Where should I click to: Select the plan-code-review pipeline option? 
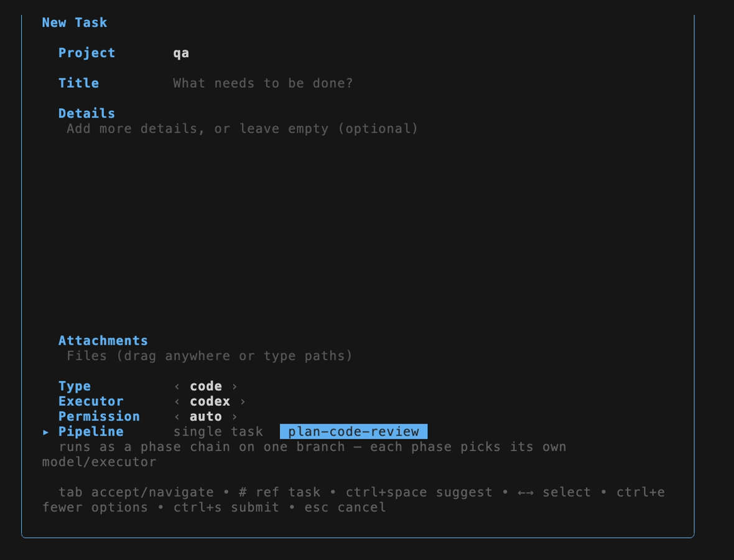(x=353, y=432)
